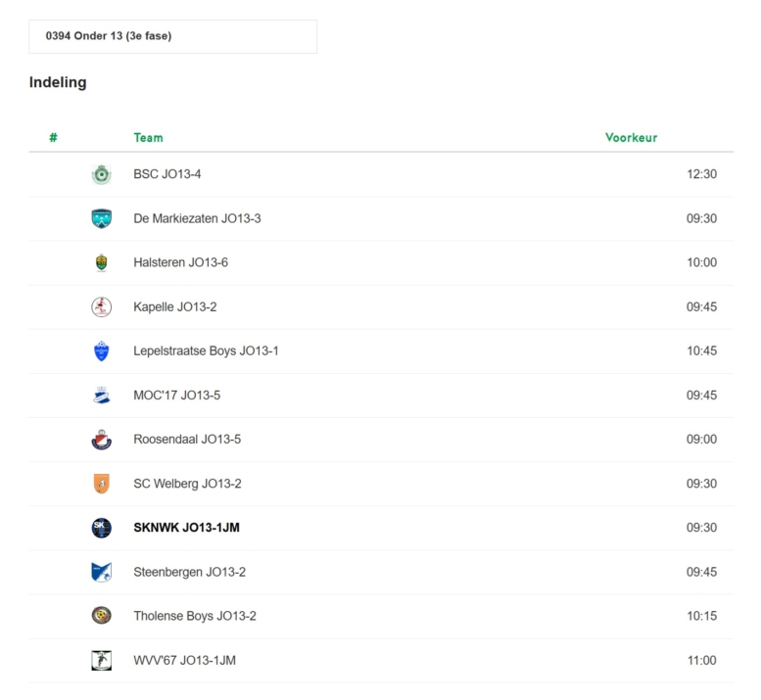Click the SC Welberg orange shield logo

click(x=102, y=484)
